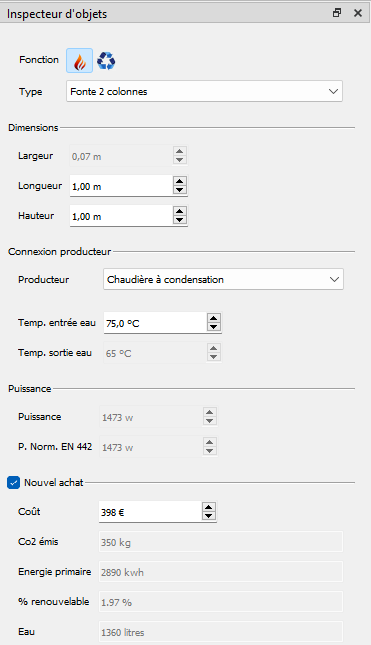The height and width of the screenshot is (645, 371).
Task: Increase the Coût value with up arrow
Action: pos(209,507)
